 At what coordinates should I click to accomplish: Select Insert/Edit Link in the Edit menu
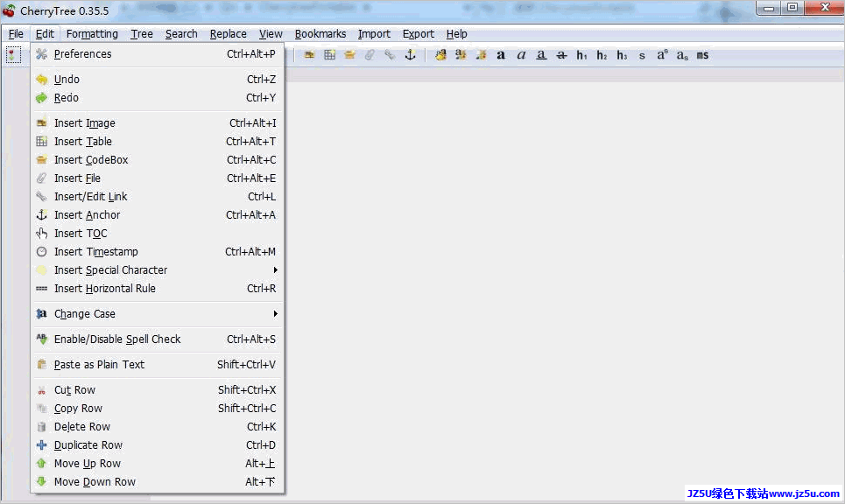click(157, 197)
